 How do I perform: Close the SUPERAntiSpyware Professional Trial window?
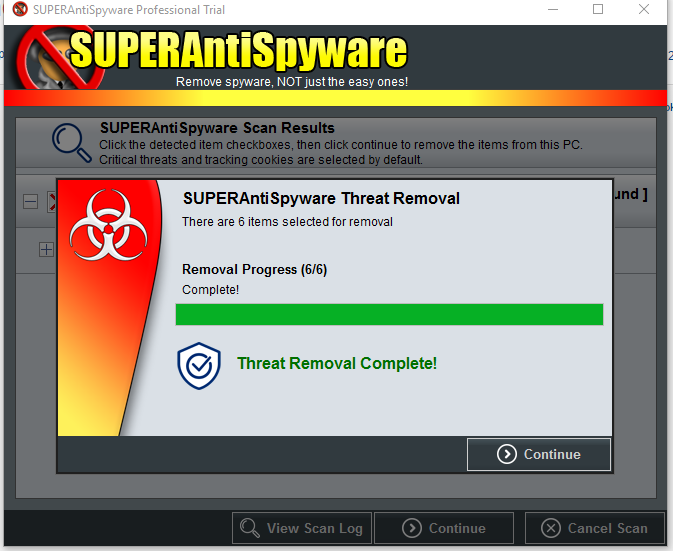[644, 9]
